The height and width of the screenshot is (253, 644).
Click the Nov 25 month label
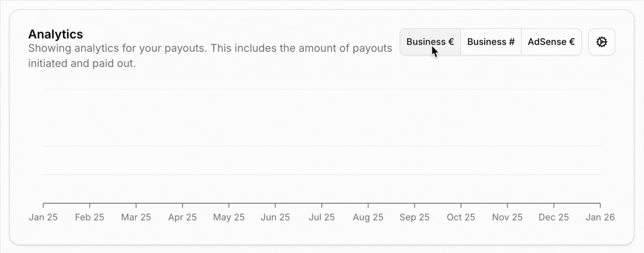point(507,217)
